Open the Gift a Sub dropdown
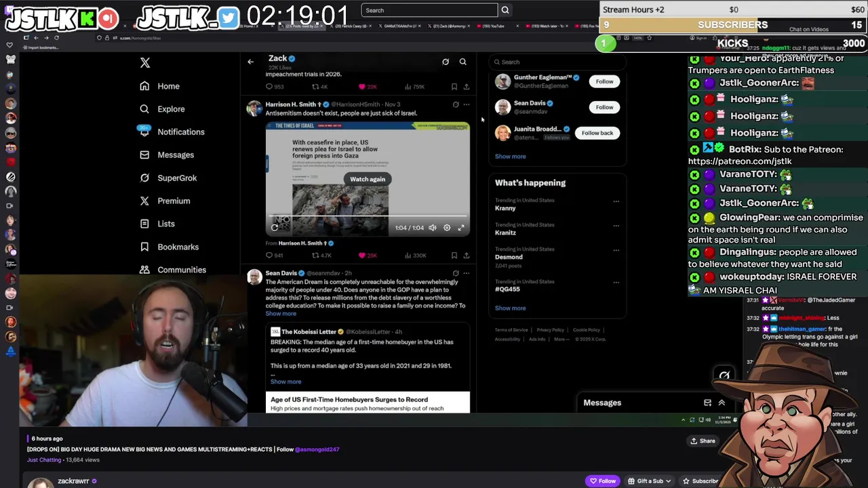 point(650,481)
